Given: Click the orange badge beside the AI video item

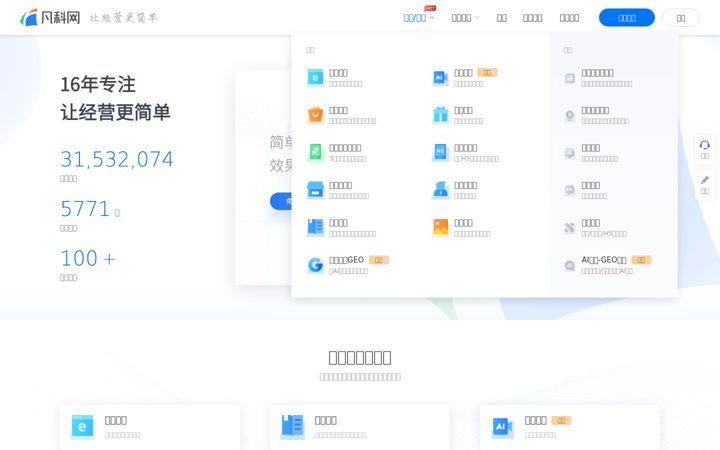Looking at the screenshot, I should point(487,73).
